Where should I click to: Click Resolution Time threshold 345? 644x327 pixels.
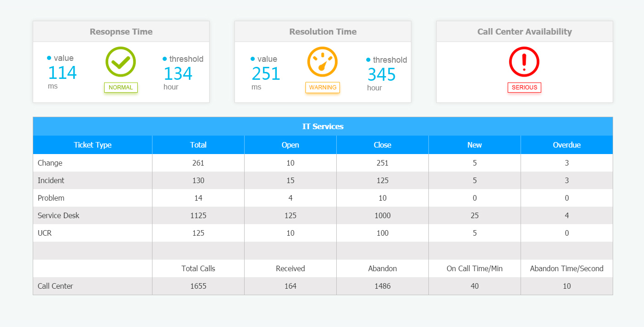(381, 75)
